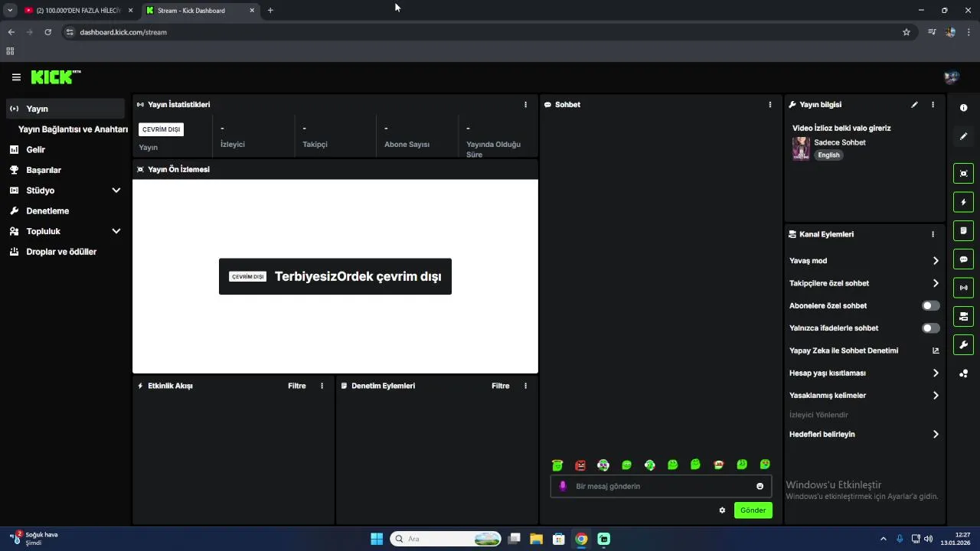
Task: Toggle the document widget icon in right sidebar
Action: coord(963,230)
